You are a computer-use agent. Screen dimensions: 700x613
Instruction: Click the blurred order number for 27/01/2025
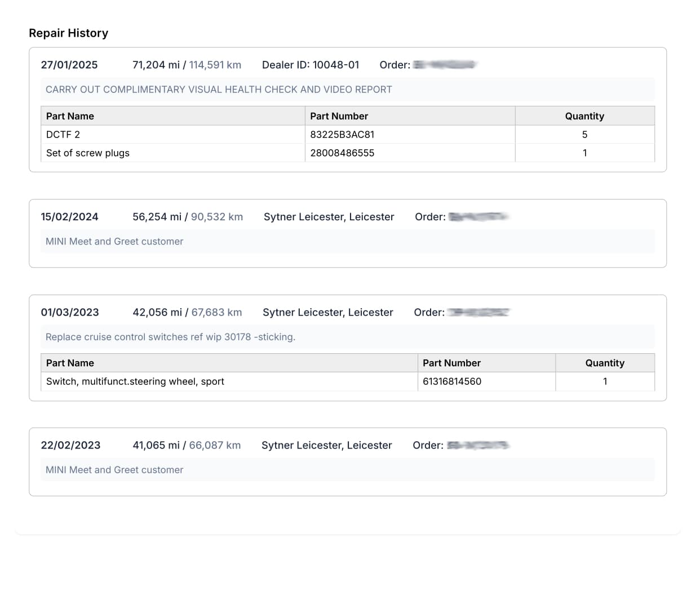coord(444,65)
